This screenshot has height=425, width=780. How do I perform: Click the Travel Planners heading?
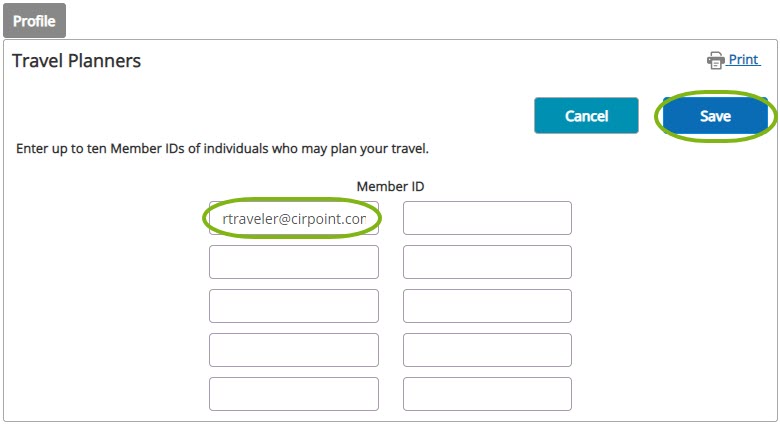[x=77, y=61]
